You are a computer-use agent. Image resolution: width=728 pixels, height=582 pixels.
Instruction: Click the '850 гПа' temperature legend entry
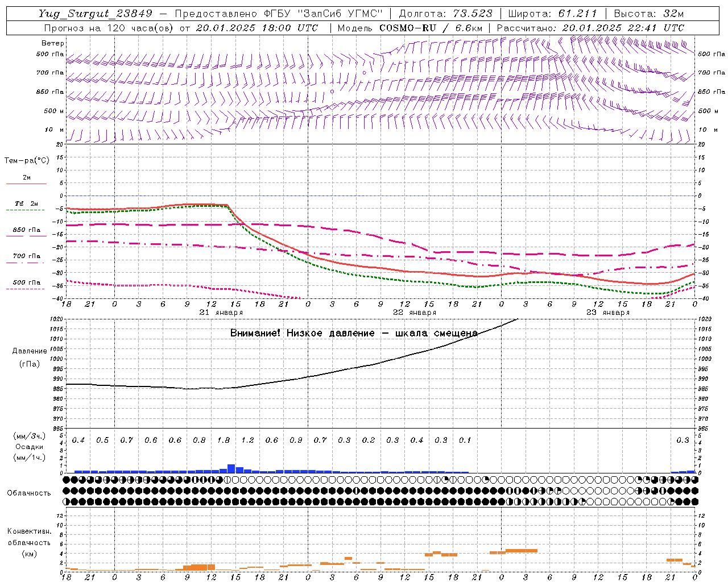(x=27, y=230)
